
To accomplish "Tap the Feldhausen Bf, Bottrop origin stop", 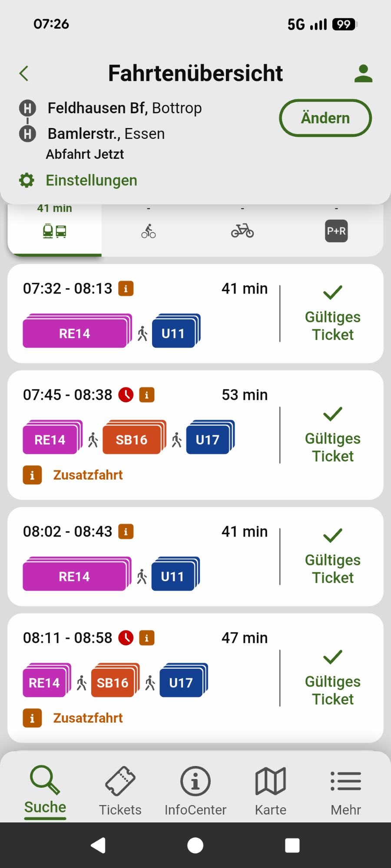I will 124,108.
